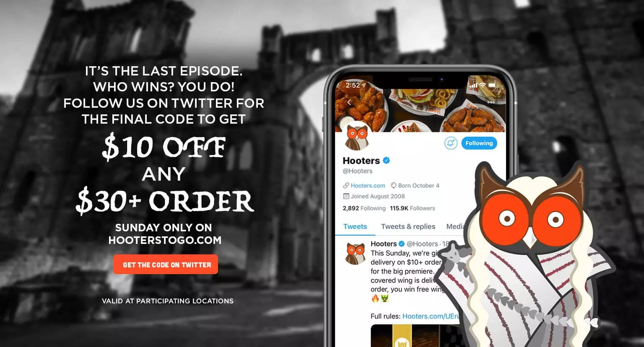Select the Media tab
The height and width of the screenshot is (347, 644).
(455, 226)
